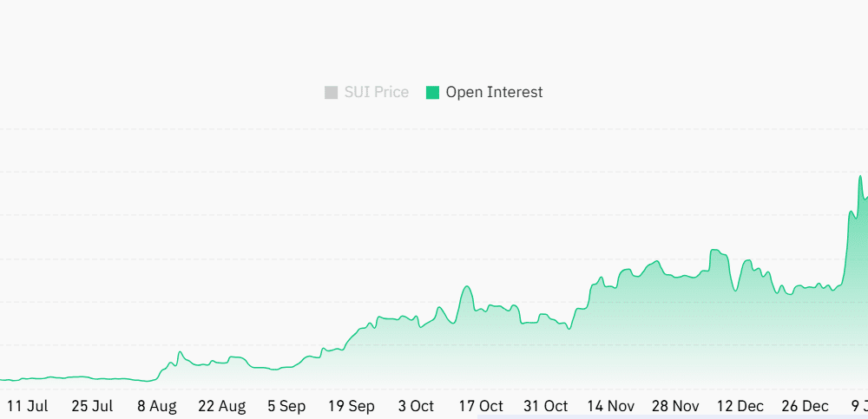
Task: Click the 31 Oct axis label
Action: (546, 406)
